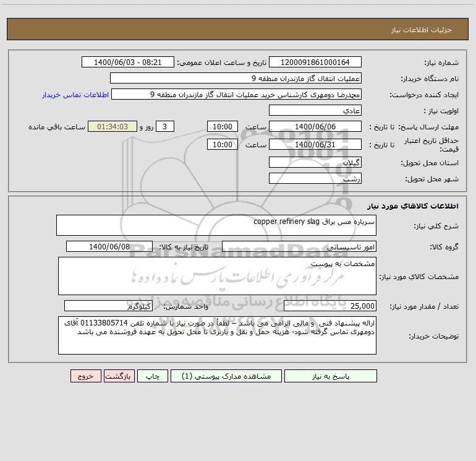The image size is (476, 461).
Task: Click the announcement date field 1400/06/03 - 08:21
Action: pyautogui.click(x=128, y=62)
